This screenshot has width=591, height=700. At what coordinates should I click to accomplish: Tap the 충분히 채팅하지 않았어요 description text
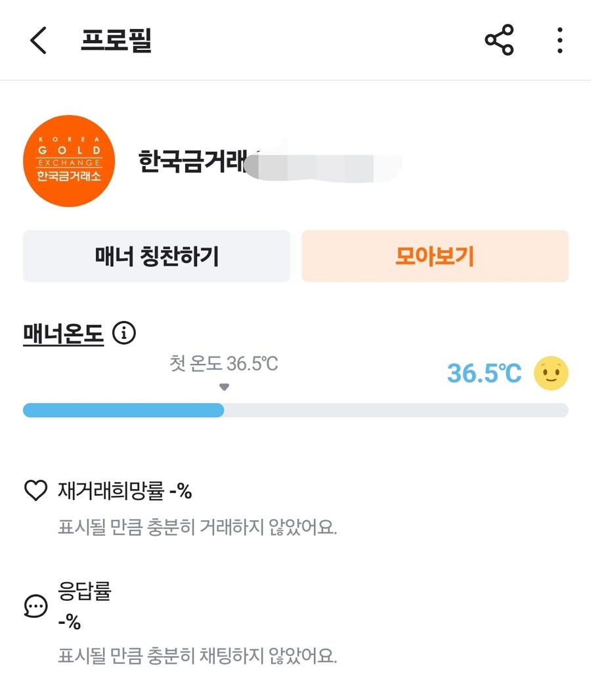tap(197, 656)
